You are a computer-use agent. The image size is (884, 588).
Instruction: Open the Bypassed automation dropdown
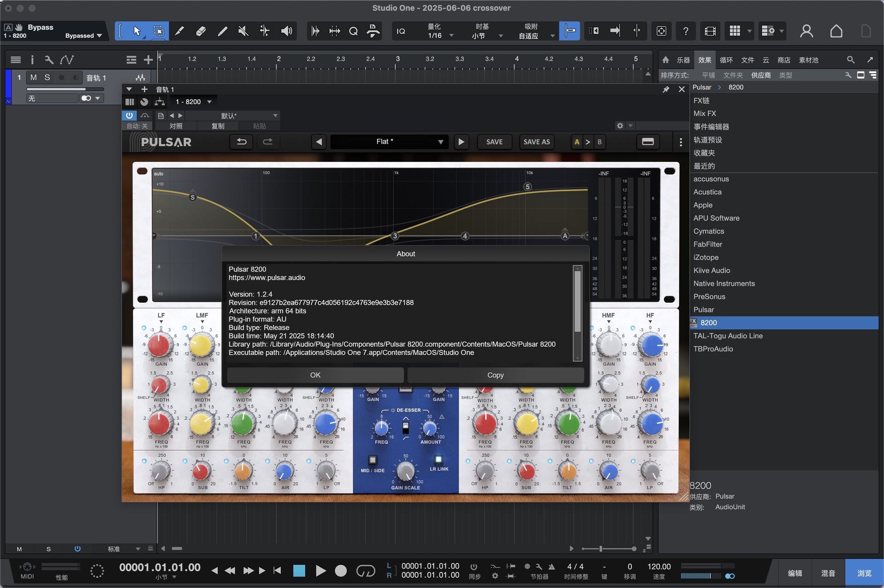[x=83, y=35]
